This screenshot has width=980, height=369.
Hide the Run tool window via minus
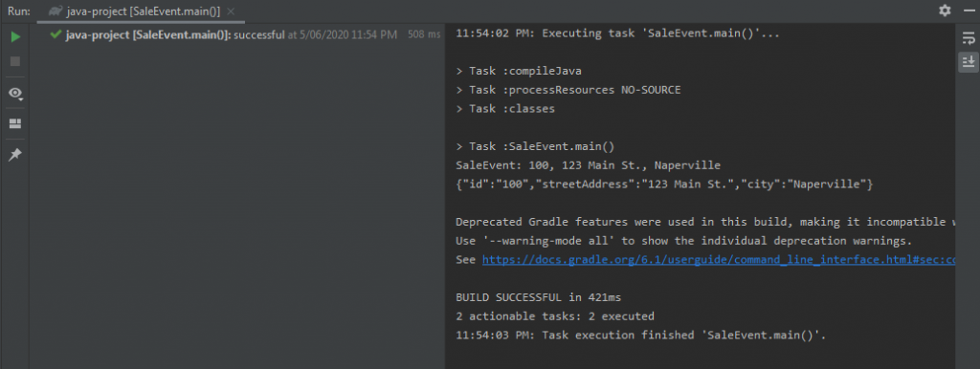pos(969,11)
